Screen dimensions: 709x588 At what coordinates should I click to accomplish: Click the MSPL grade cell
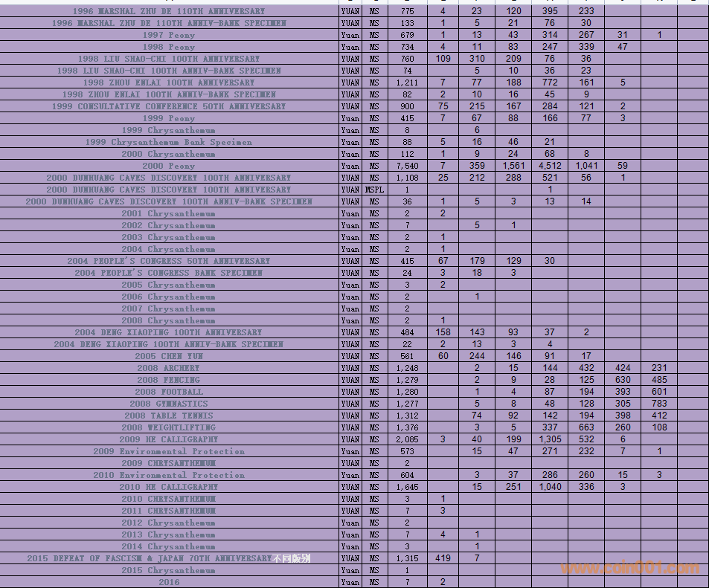(374, 190)
